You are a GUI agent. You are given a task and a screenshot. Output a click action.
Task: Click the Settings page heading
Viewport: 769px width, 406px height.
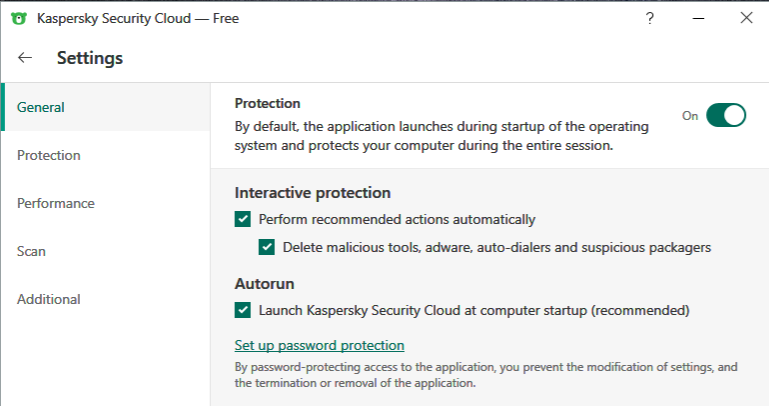pos(90,58)
